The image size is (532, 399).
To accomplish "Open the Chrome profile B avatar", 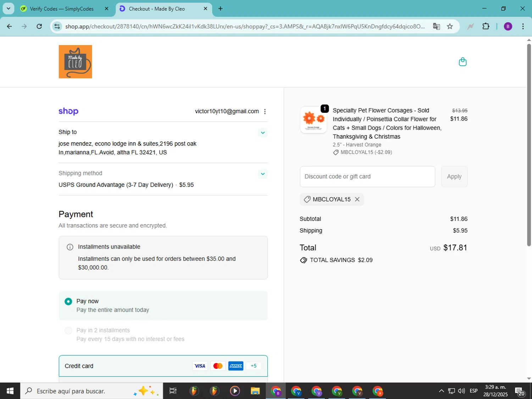I will (x=508, y=26).
